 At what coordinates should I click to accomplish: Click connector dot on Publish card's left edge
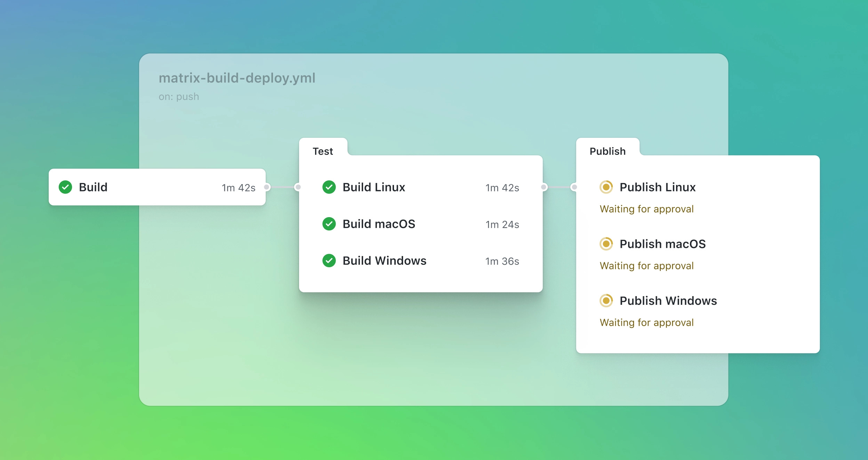pyautogui.click(x=574, y=187)
